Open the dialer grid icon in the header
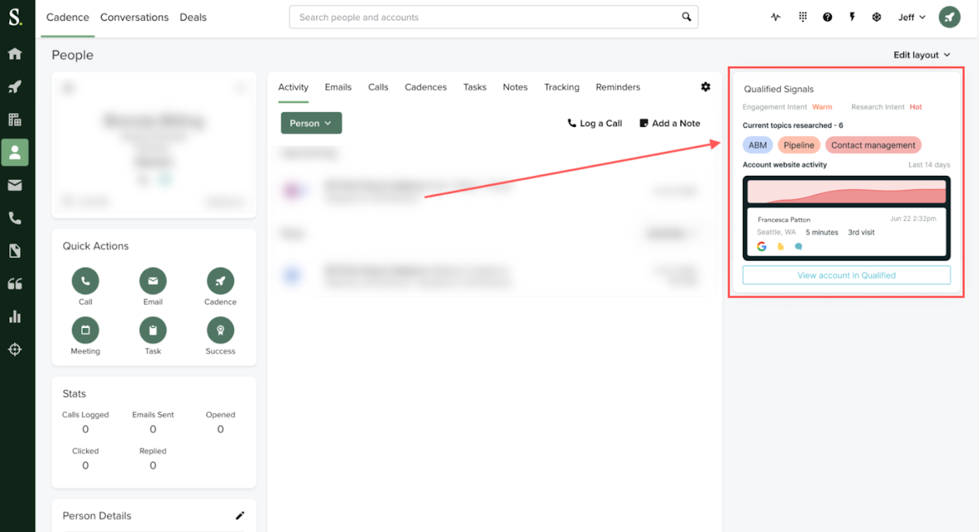The width and height of the screenshot is (980, 532). point(803,17)
